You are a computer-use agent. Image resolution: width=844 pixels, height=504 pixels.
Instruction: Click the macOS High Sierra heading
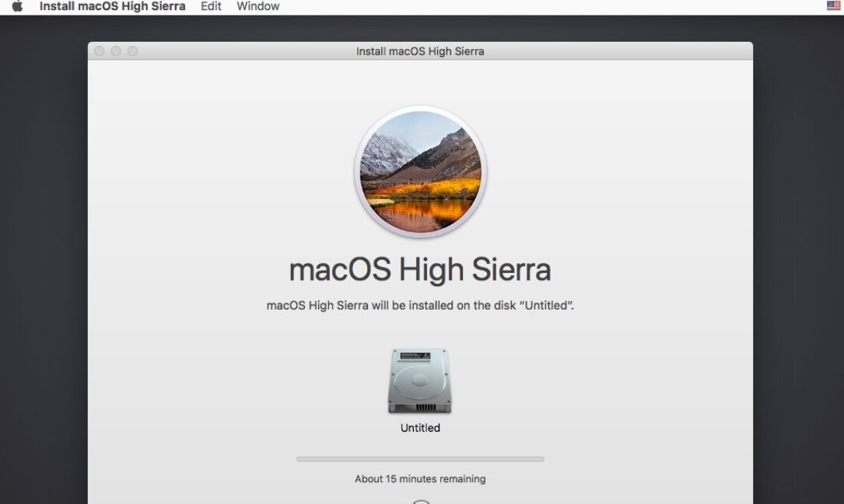[x=420, y=269]
